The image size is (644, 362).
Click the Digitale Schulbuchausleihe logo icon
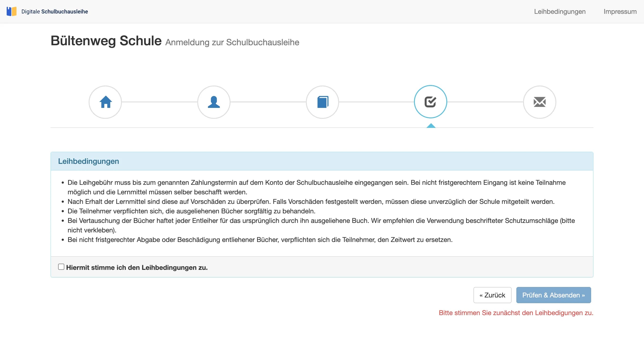coord(11,11)
